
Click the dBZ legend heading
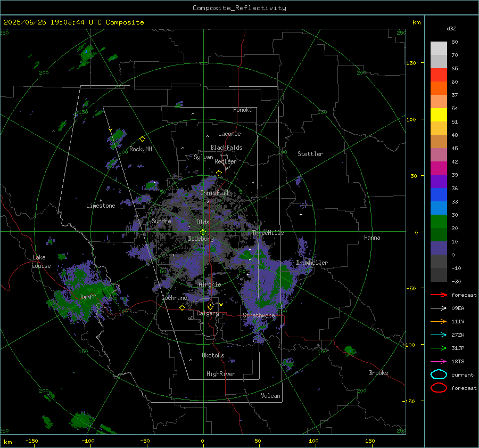(451, 28)
